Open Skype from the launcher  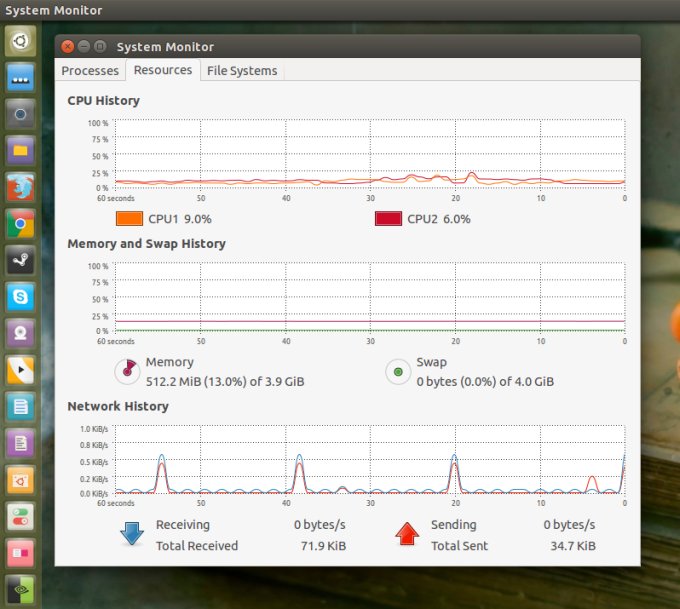click(x=22, y=297)
